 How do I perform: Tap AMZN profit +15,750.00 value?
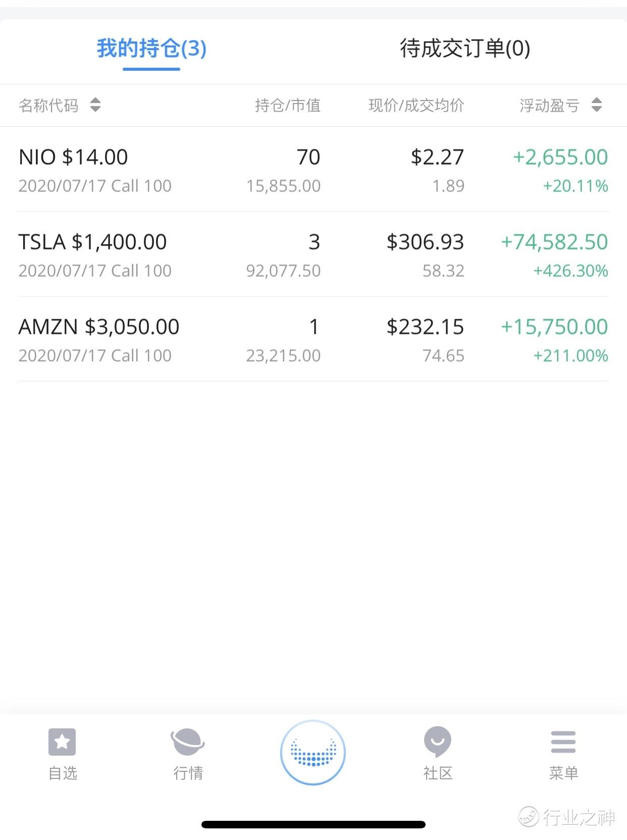tap(554, 327)
